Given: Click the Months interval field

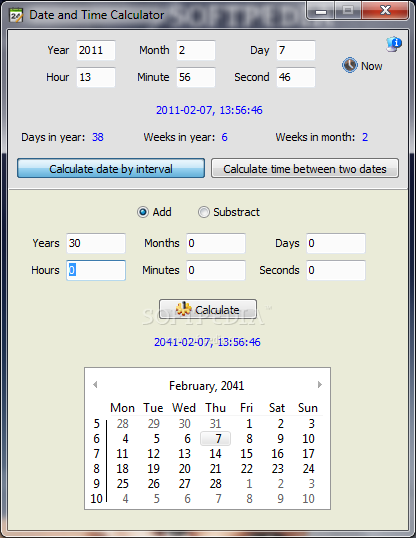Looking at the screenshot, I should coord(216,243).
